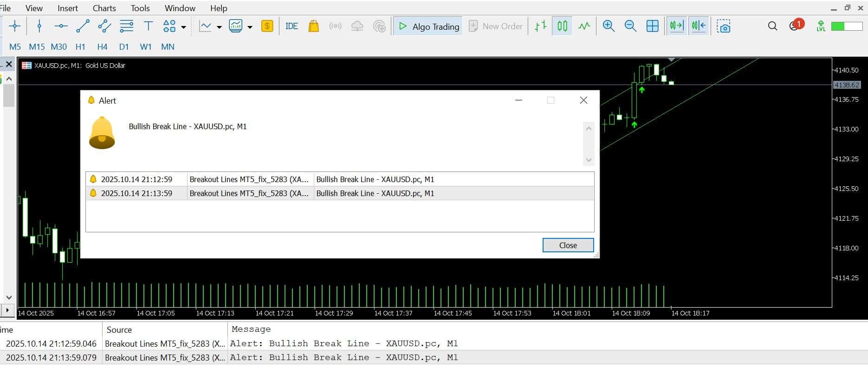868x368 pixels.
Task: Expand the objects shapes dropdown arrow
Action: 183,27
